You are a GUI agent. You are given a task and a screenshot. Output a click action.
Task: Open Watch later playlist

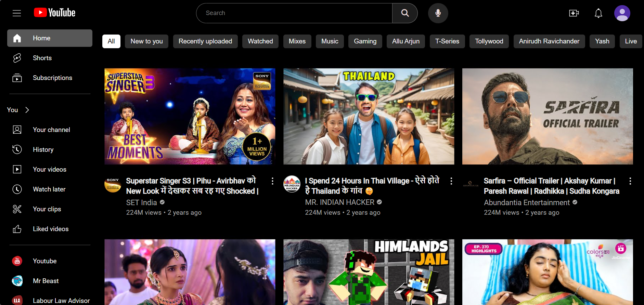tap(49, 189)
